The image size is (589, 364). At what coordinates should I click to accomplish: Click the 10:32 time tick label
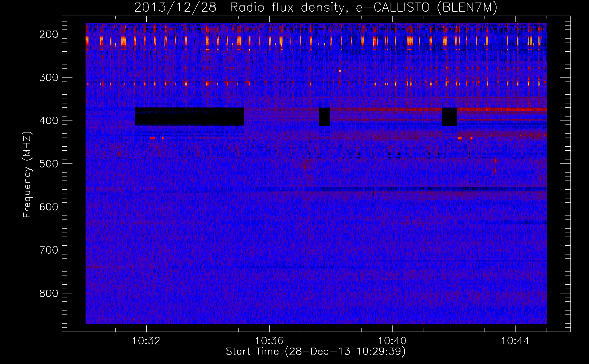tap(146, 341)
